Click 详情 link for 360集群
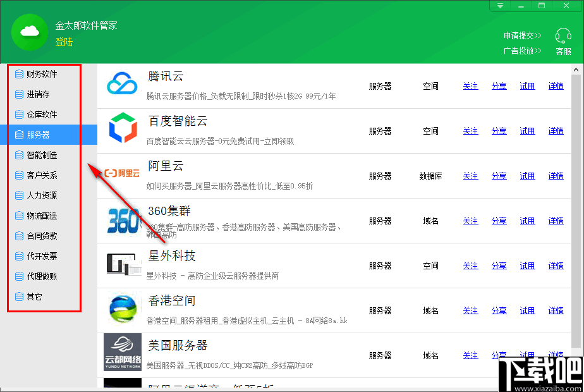584x392 pixels. [x=556, y=221]
